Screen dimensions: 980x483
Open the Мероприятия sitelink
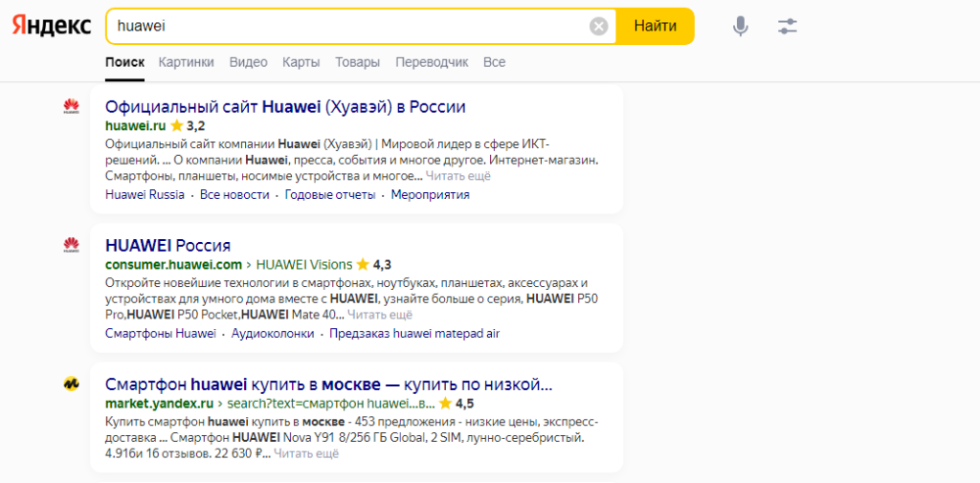(430, 195)
